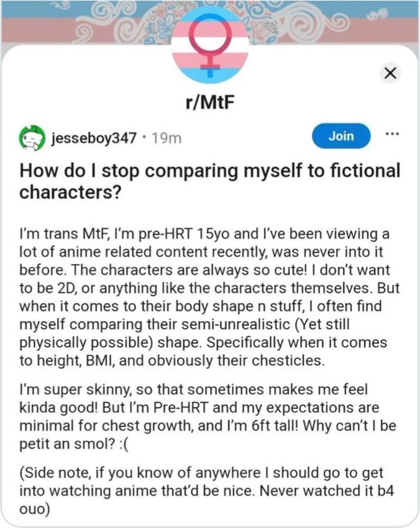Viewport: 420px width, 528px height.
Task: Open the r/MtF community name link
Action: [209, 102]
